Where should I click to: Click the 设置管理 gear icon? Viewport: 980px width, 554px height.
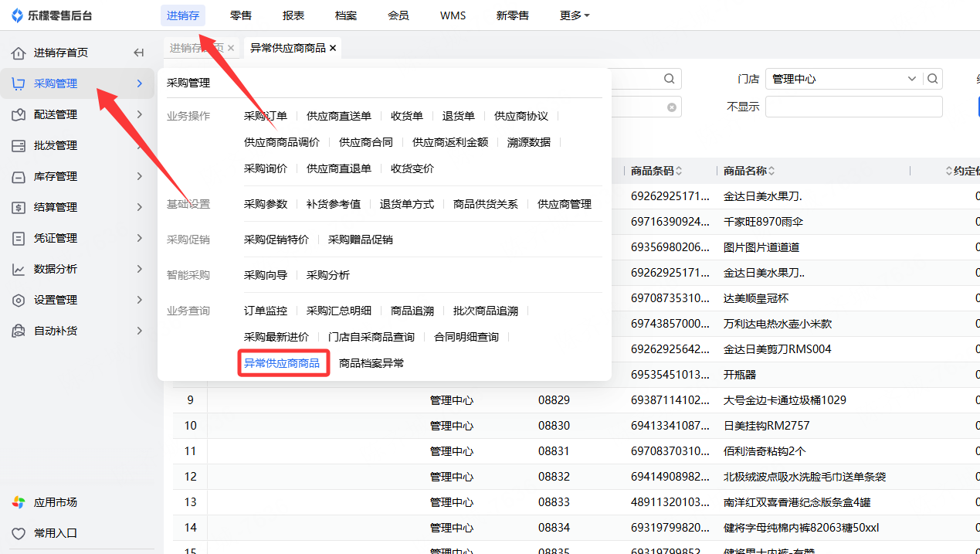(x=19, y=300)
